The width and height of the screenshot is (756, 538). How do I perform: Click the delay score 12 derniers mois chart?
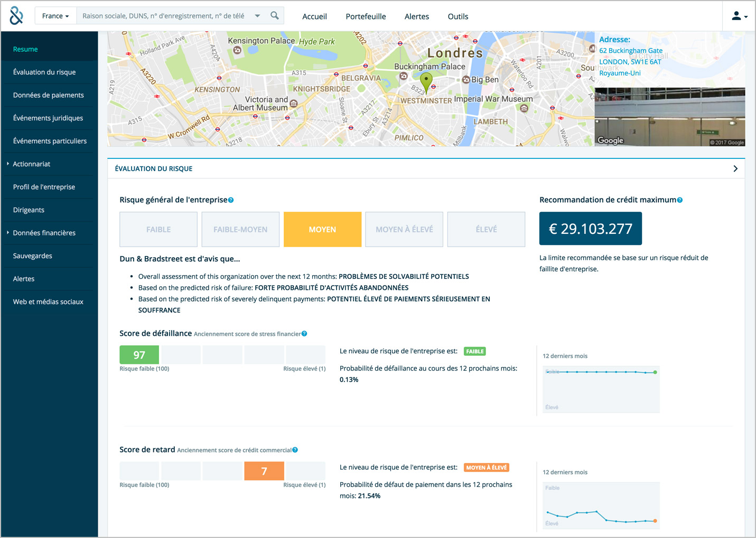[x=601, y=505]
